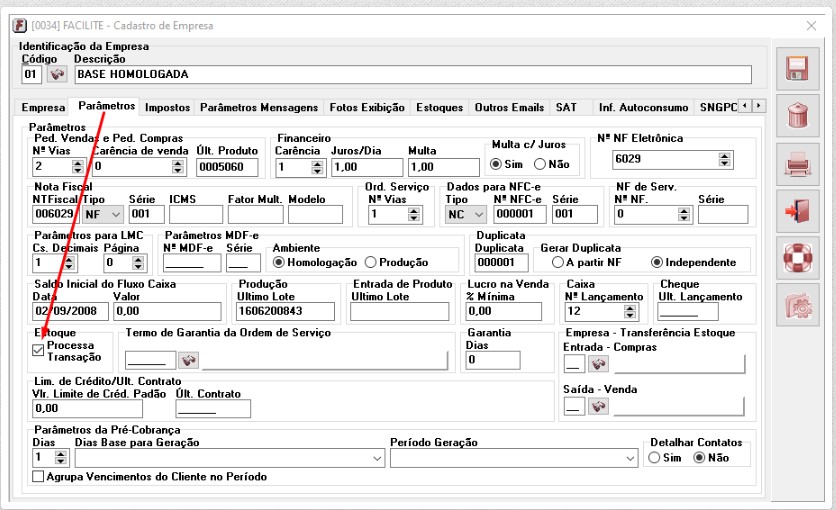Viewport: 836px width, 510px height.
Task: Open the Inf. Autoconsumo tab
Action: click(644, 108)
